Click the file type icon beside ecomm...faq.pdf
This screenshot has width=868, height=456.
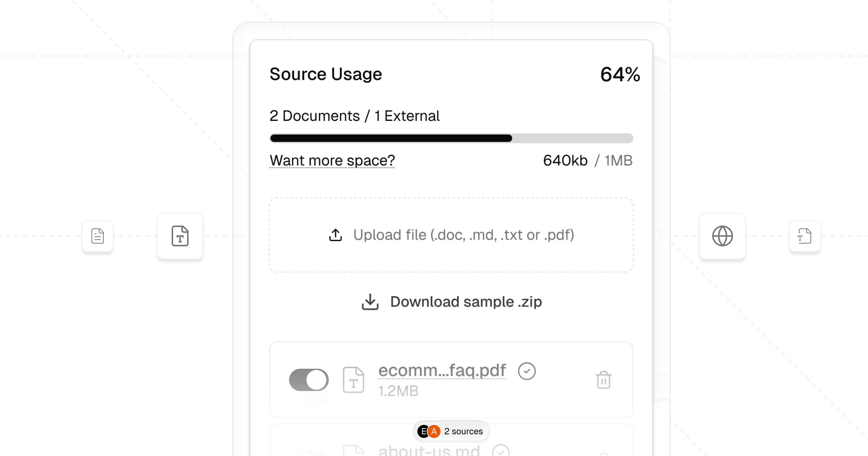tap(353, 380)
